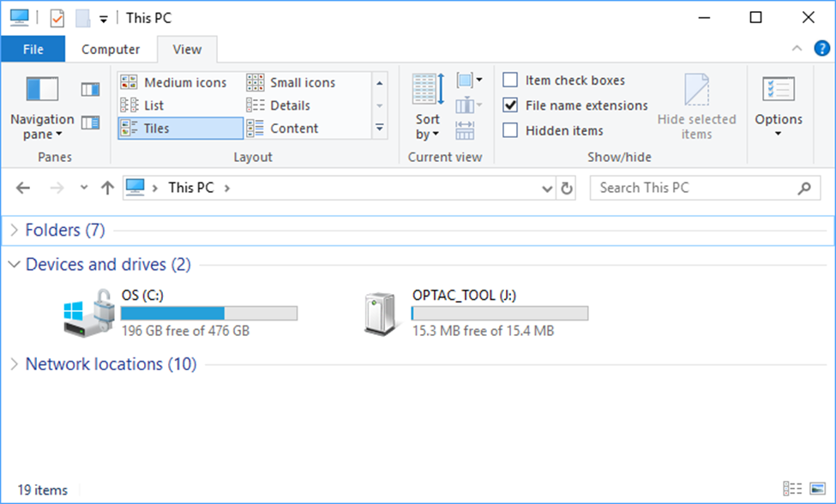Collapse the Devices and drives group

tap(13, 264)
